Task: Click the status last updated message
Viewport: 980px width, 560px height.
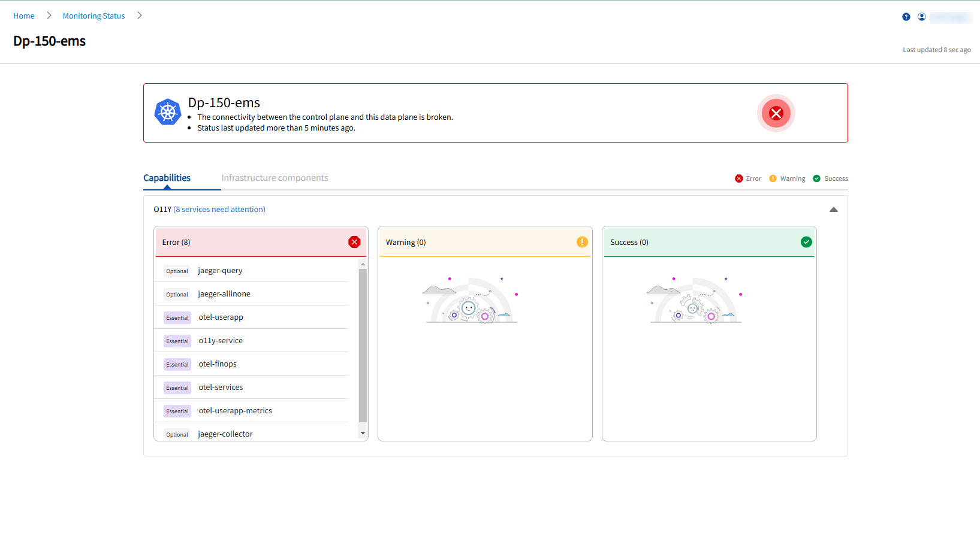Action: pyautogui.click(x=276, y=128)
